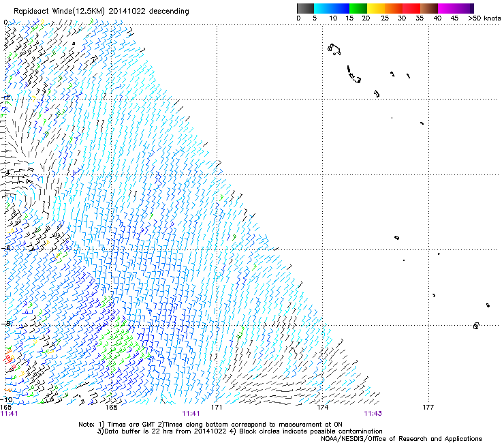Click the purple '11:41' time under 165
Screen dimensions: 504x443
point(10,414)
